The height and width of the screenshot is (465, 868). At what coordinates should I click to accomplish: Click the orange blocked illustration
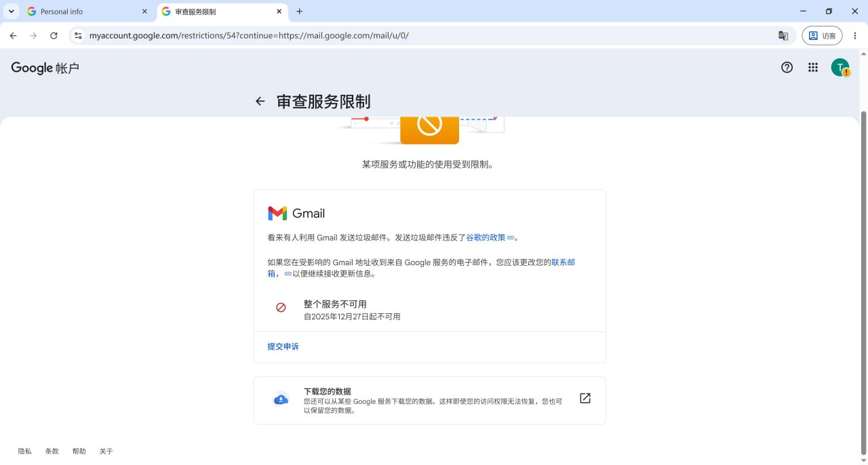pos(429,129)
